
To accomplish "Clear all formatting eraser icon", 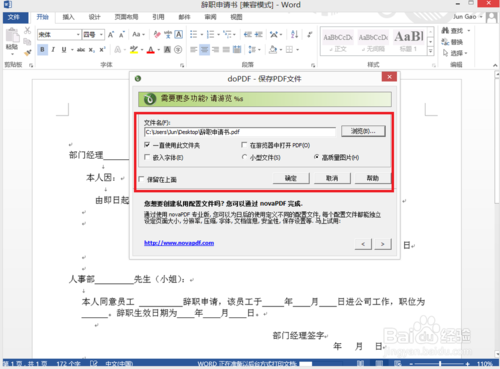I will (157, 34).
